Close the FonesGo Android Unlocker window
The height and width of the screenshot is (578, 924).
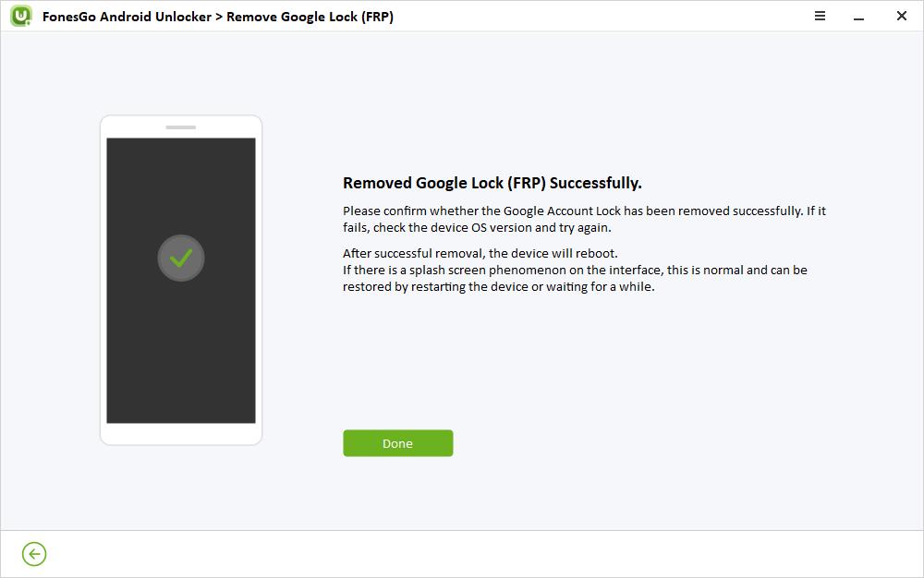pyautogui.click(x=902, y=16)
